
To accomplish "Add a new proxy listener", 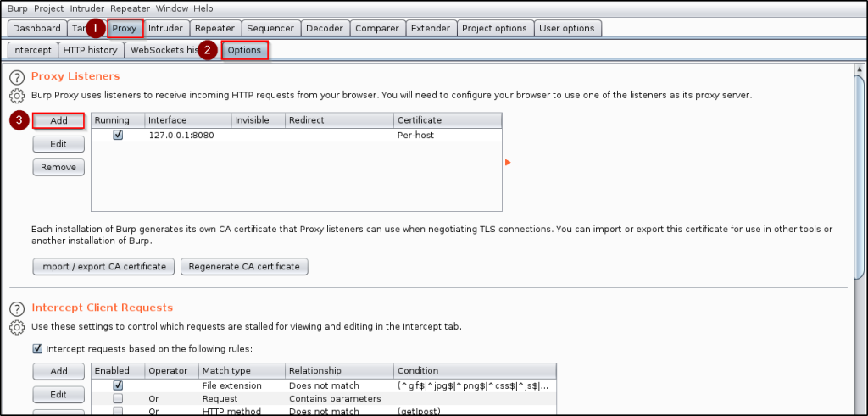I will click(58, 121).
